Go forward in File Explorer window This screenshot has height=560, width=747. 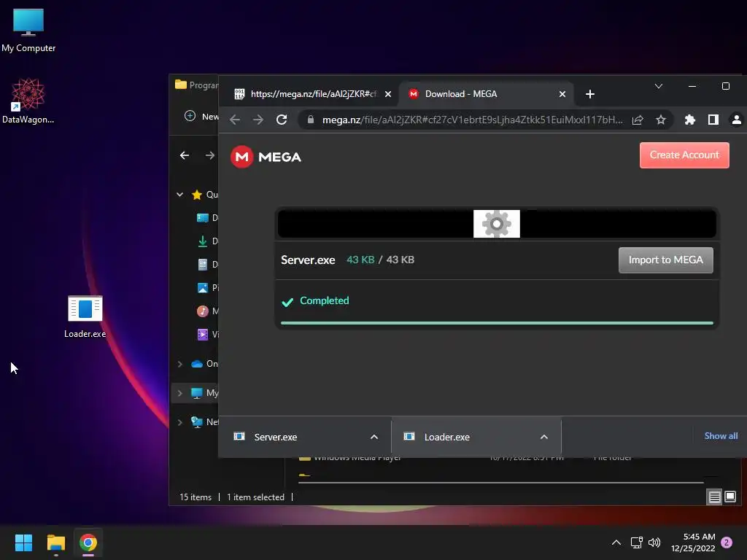click(x=209, y=155)
